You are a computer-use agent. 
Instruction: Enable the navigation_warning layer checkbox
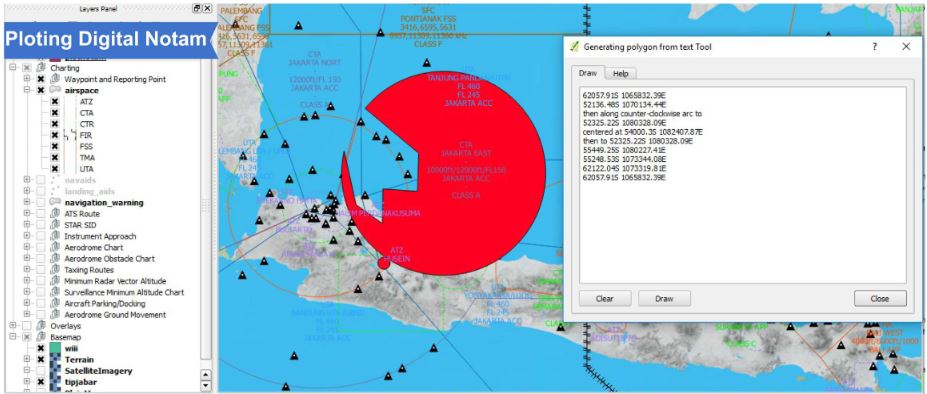(x=40, y=202)
